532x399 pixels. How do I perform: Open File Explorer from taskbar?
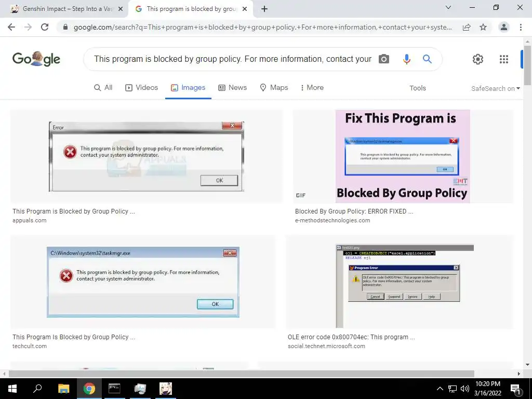point(63,389)
